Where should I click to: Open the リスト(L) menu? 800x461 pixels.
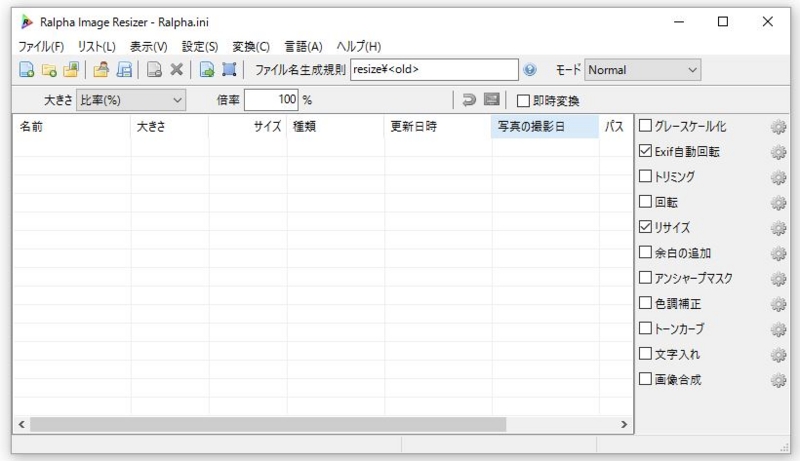96,46
